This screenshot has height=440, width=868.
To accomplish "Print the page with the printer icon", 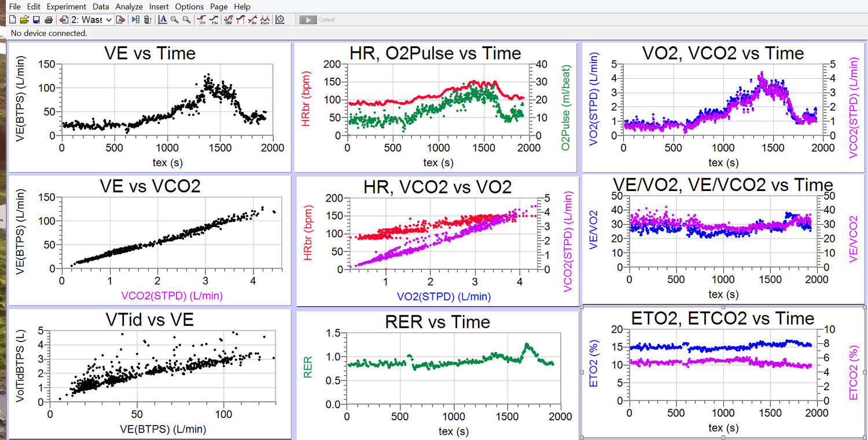I will [x=49, y=20].
